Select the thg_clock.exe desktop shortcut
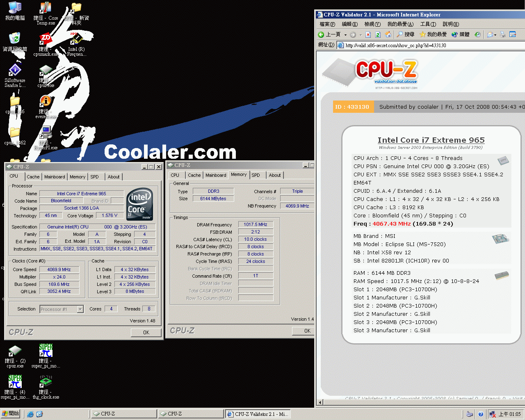This screenshot has width=525, height=420. pos(46,388)
